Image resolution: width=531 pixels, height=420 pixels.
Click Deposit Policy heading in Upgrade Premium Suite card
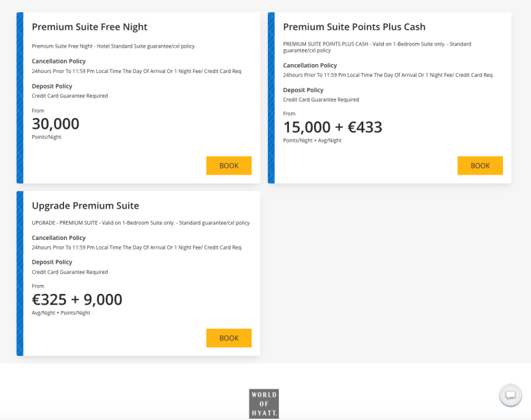[52, 262]
